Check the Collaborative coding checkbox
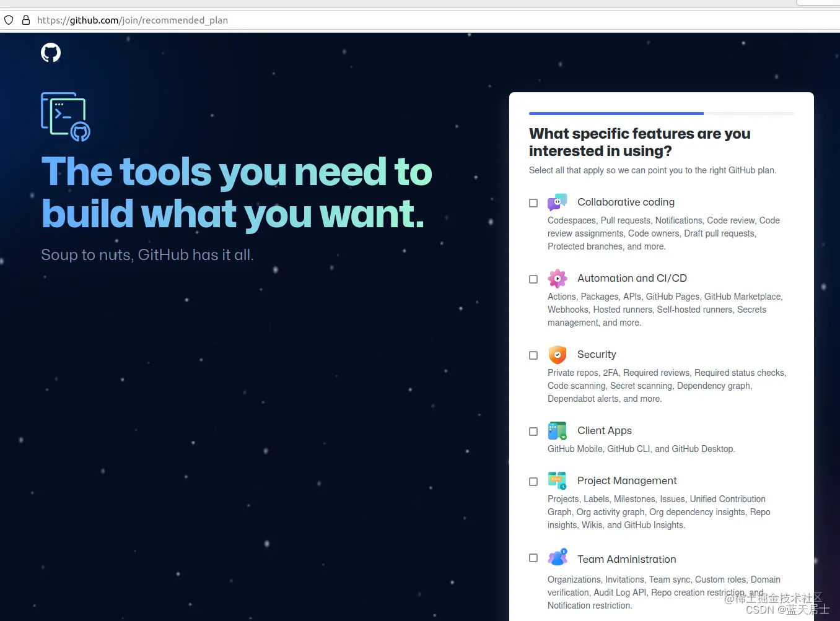This screenshot has width=840, height=621. click(x=533, y=203)
